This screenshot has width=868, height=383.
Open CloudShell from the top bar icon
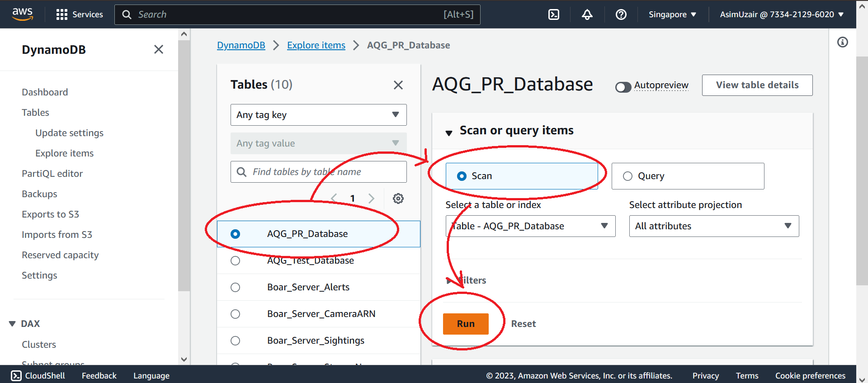[554, 14]
